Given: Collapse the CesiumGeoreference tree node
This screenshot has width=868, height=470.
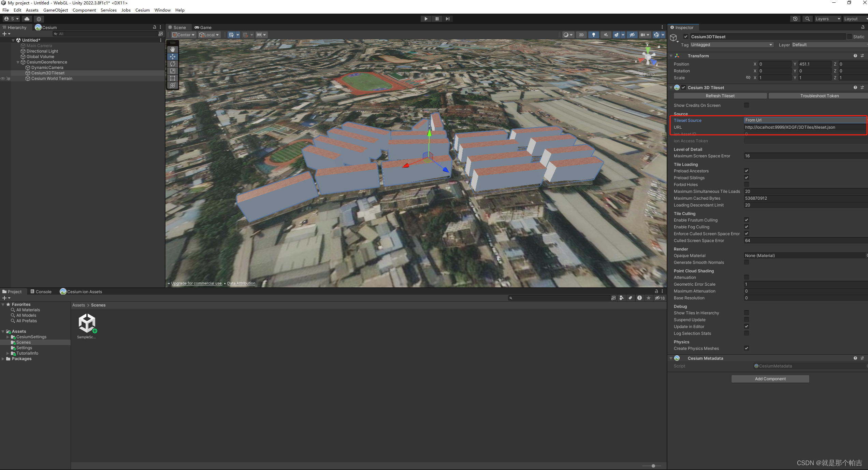Looking at the screenshot, I should coord(18,62).
